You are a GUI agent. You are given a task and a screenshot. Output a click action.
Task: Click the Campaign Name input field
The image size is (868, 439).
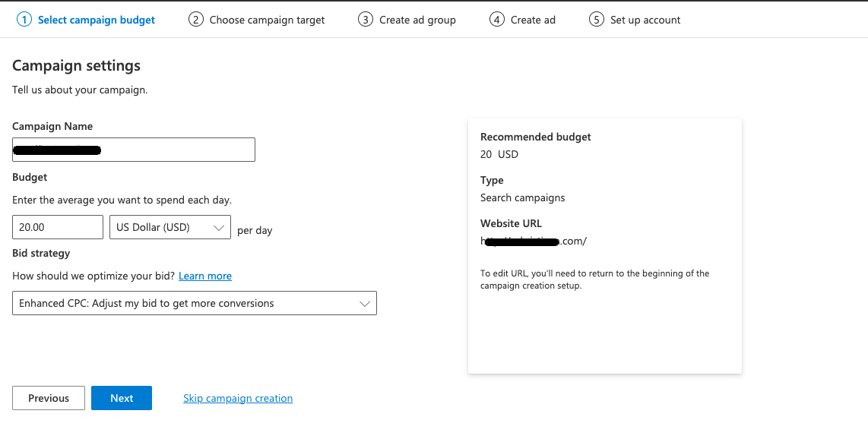tap(134, 150)
